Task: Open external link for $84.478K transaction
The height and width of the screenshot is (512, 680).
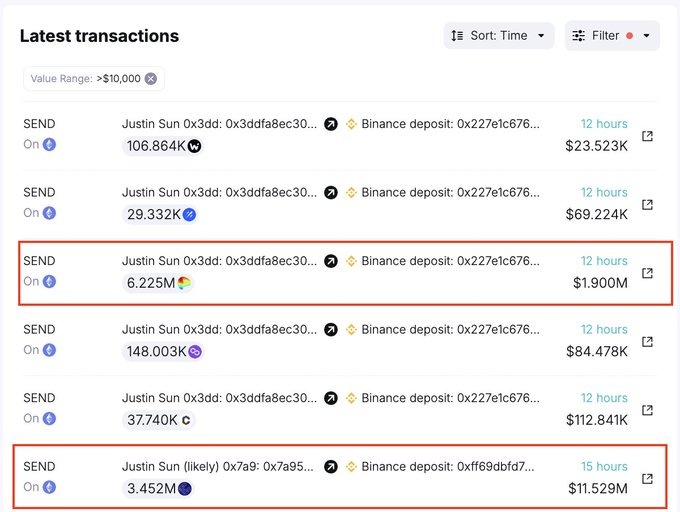Action: [x=647, y=341]
